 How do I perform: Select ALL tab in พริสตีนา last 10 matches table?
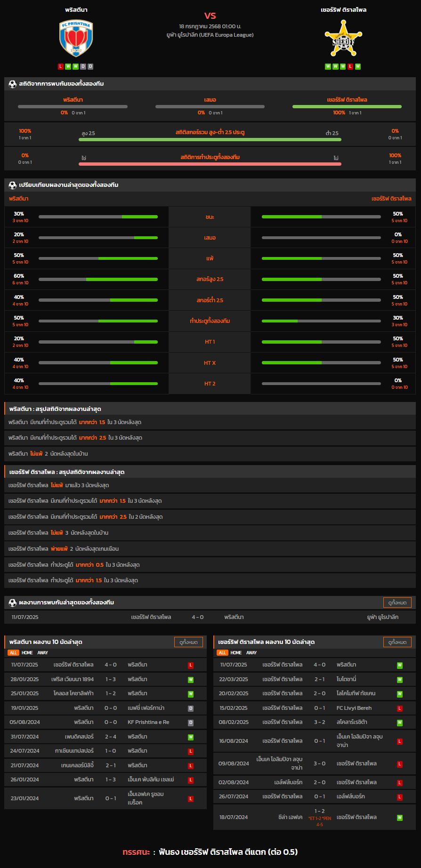[13, 653]
